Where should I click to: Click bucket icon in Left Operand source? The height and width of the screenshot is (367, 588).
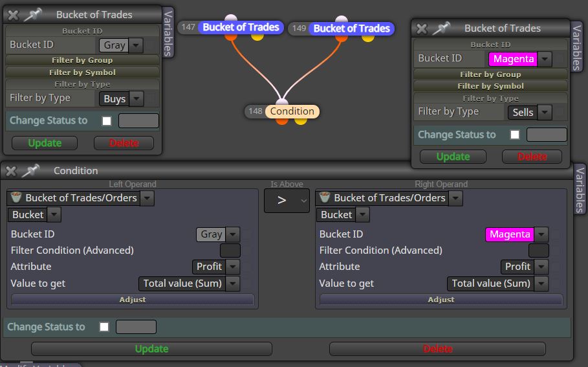pos(16,197)
